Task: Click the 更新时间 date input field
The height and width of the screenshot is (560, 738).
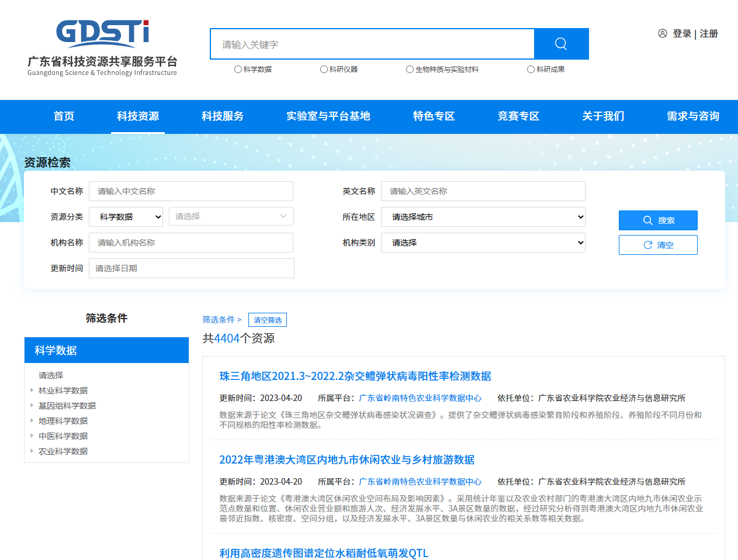Action: 191,268
